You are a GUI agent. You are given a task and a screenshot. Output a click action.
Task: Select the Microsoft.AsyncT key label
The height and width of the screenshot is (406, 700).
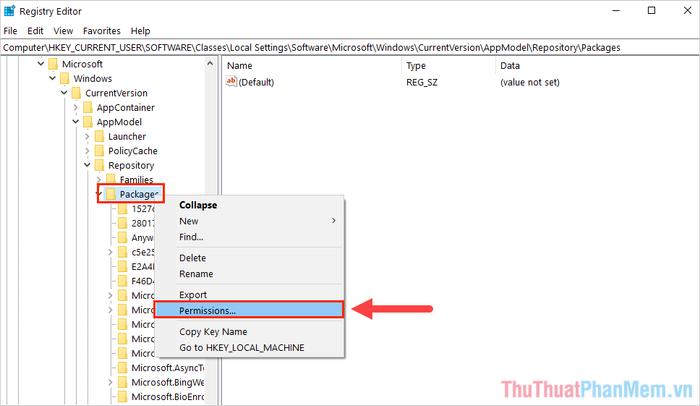pos(167,368)
